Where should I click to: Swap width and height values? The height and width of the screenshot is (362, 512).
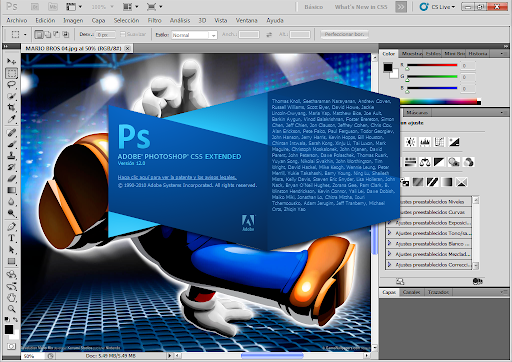[269, 35]
